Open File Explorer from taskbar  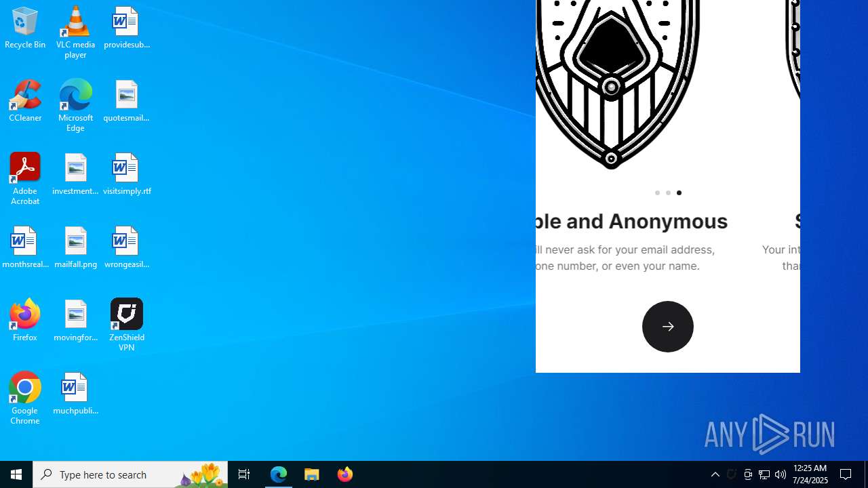tap(312, 474)
